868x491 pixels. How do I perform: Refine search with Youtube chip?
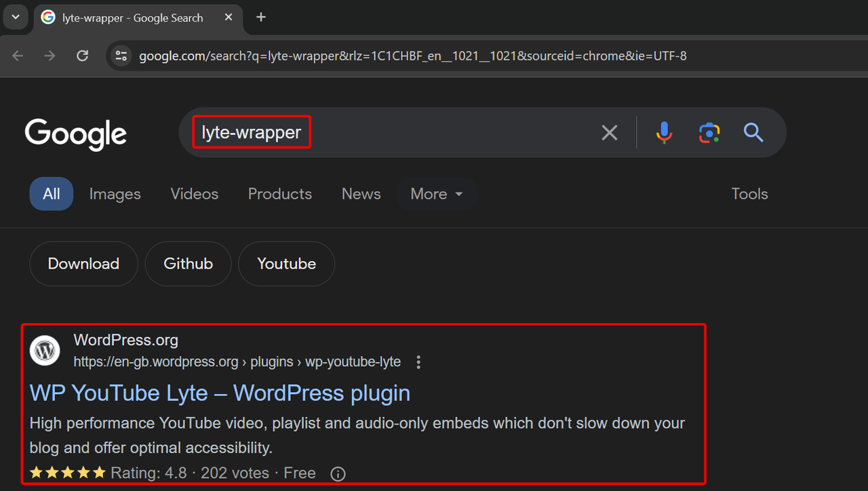[287, 264]
